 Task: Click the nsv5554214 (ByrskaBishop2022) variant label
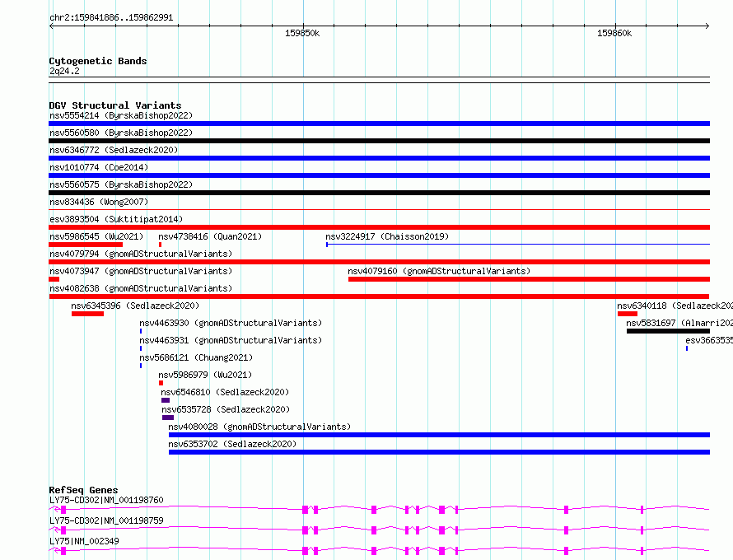coord(120,115)
